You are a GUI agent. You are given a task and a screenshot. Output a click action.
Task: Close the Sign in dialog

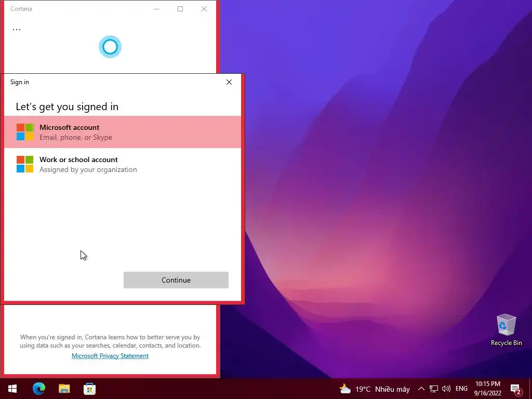click(229, 82)
